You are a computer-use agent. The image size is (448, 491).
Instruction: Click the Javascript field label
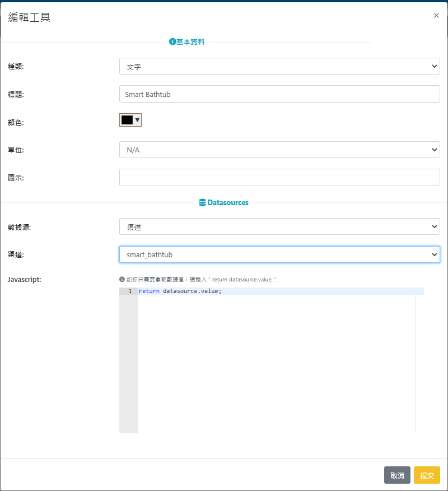tap(25, 279)
